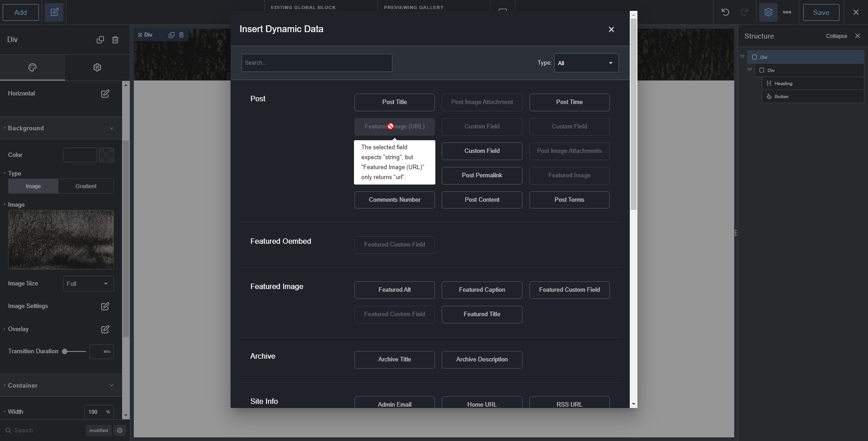Insert the Post Title dynamic field

[394, 102]
